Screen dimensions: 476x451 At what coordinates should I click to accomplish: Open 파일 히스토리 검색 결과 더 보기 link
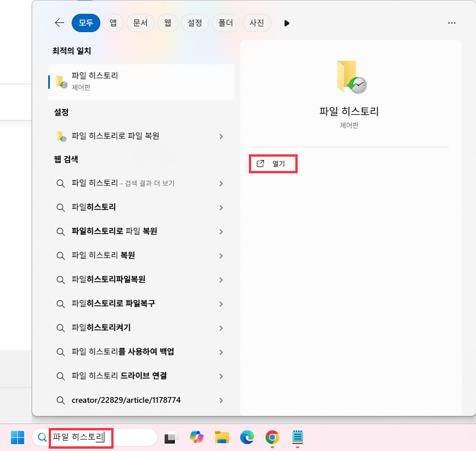pyautogui.click(x=220, y=184)
